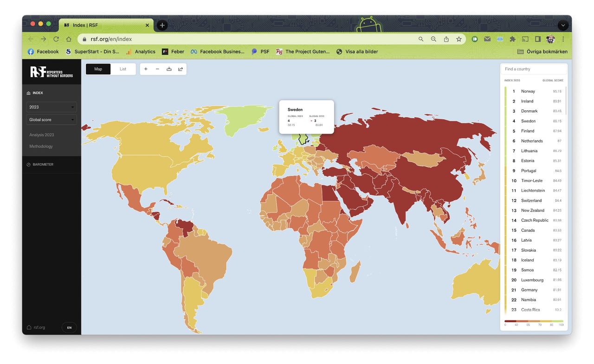Open Methodology link

(41, 147)
